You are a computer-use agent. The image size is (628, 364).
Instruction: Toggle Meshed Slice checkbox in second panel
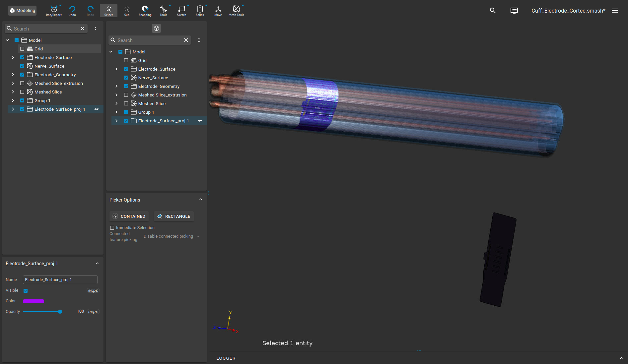[126, 103]
